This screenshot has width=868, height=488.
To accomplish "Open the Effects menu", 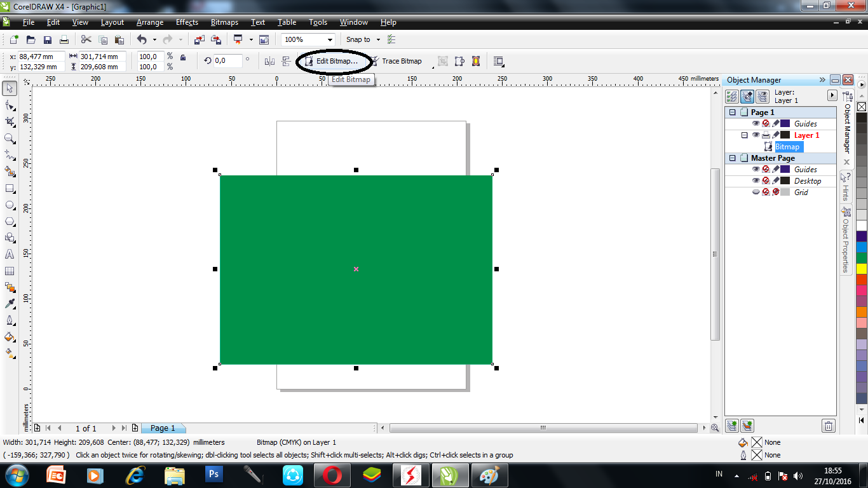I will pos(187,22).
